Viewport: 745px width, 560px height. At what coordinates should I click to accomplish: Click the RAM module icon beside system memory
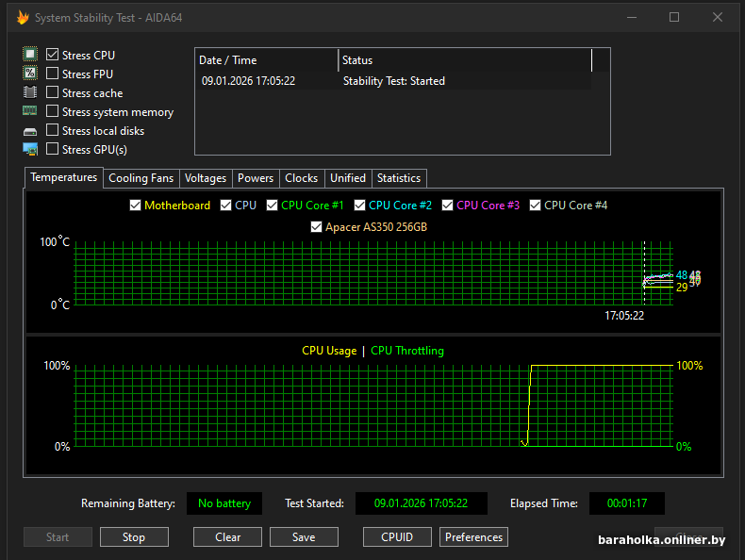(x=30, y=111)
